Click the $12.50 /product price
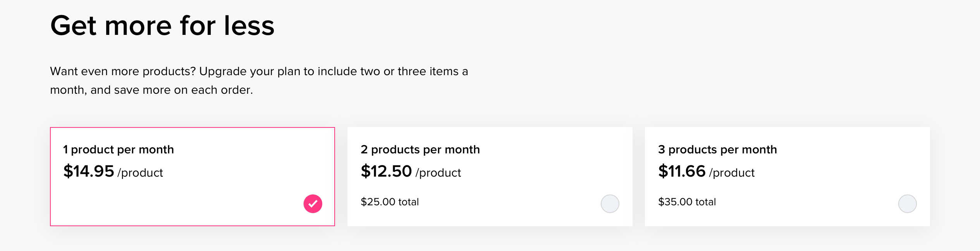This screenshot has width=980, height=251. 411,171
